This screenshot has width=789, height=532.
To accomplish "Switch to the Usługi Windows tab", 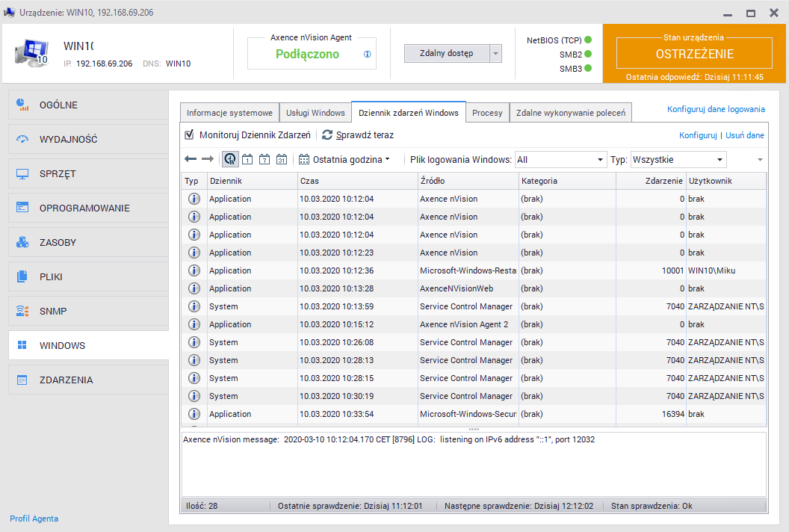I will coord(315,113).
